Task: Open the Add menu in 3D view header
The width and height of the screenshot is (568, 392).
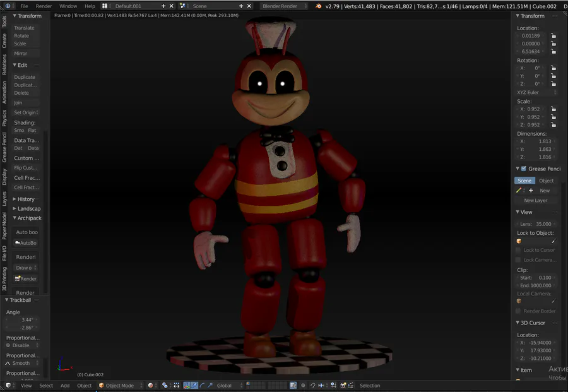Action: pyautogui.click(x=65, y=385)
